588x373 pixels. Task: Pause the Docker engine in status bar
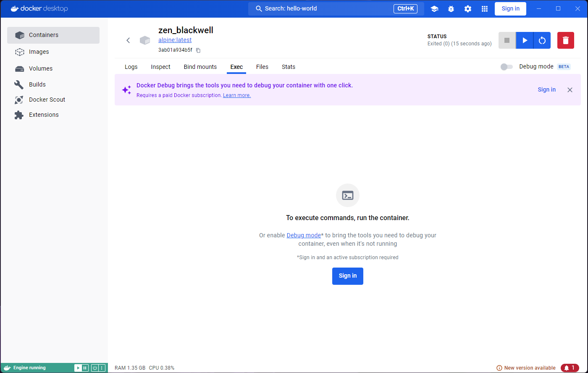85,368
